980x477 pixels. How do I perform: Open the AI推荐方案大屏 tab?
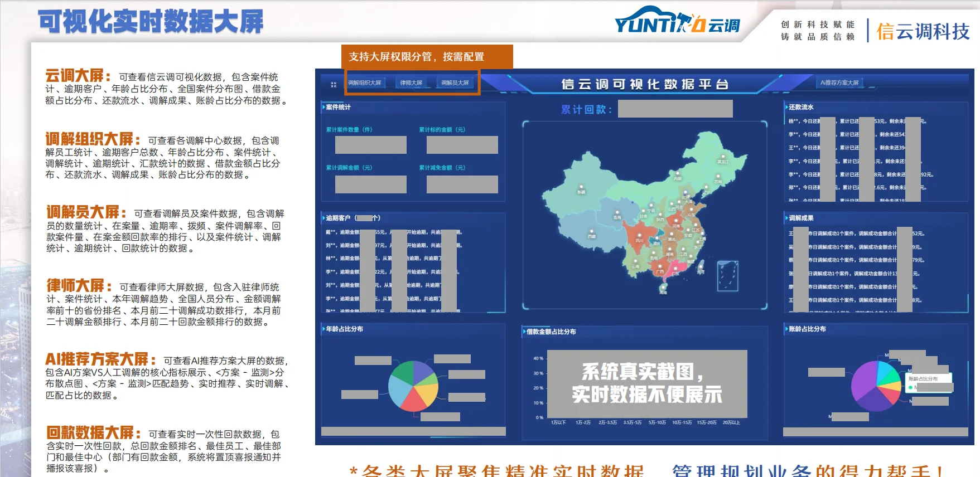click(839, 83)
